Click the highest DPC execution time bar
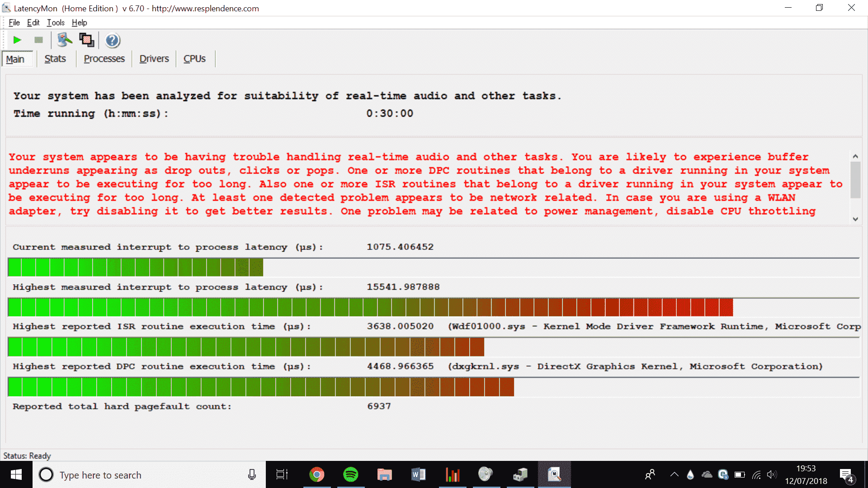Viewport: 868px width, 488px height. click(x=434, y=387)
